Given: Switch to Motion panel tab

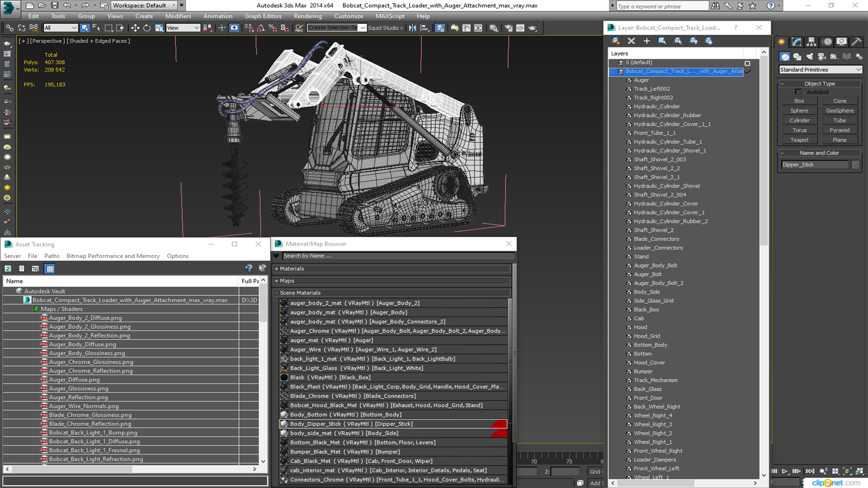Looking at the screenshot, I should point(827,42).
